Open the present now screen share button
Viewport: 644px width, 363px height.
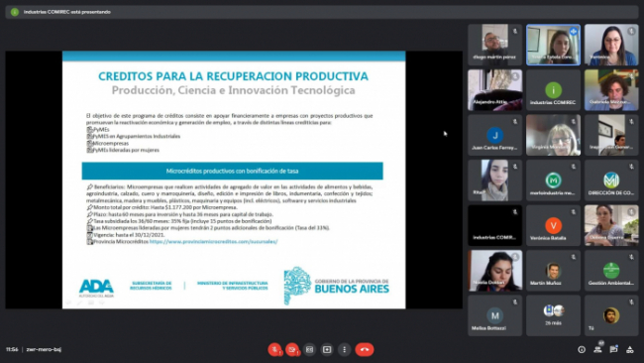pos(327,349)
